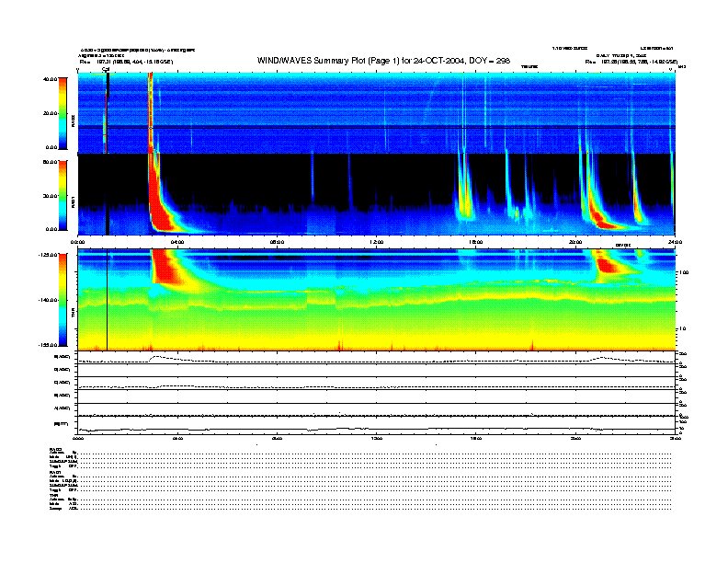Click the RAD2 color scale bar
The width and height of the screenshot is (728, 563).
[x=63, y=113]
